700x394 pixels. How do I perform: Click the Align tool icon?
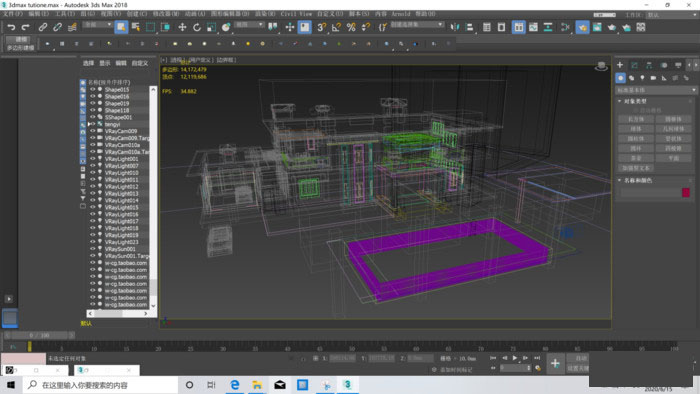pyautogui.click(x=469, y=27)
